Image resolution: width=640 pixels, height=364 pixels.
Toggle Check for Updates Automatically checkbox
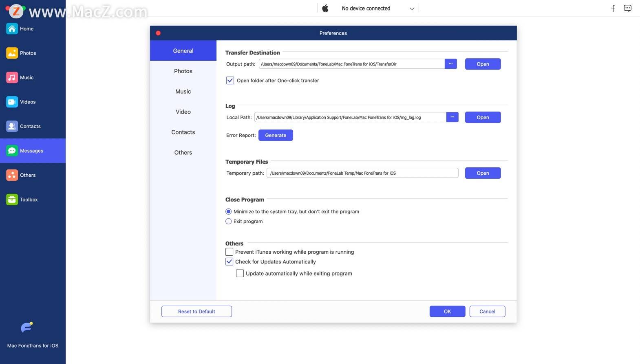[230, 262]
